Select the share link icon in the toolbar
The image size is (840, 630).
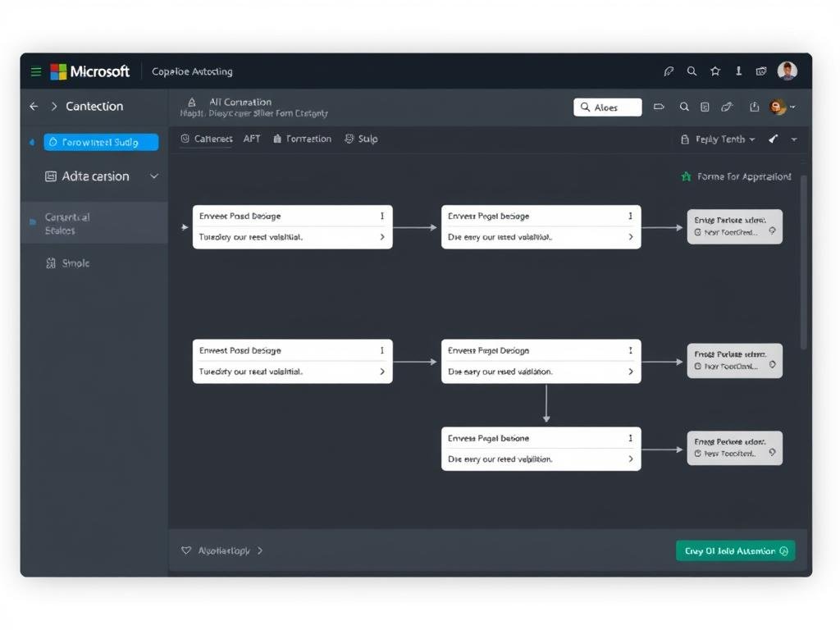(x=728, y=107)
